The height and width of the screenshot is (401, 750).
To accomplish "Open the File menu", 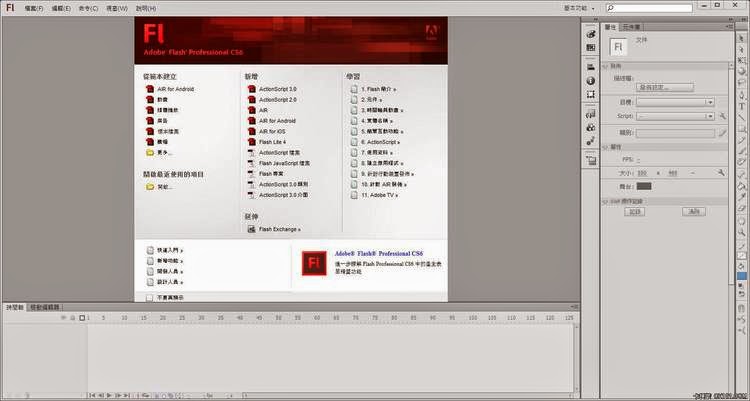I will click(34, 8).
